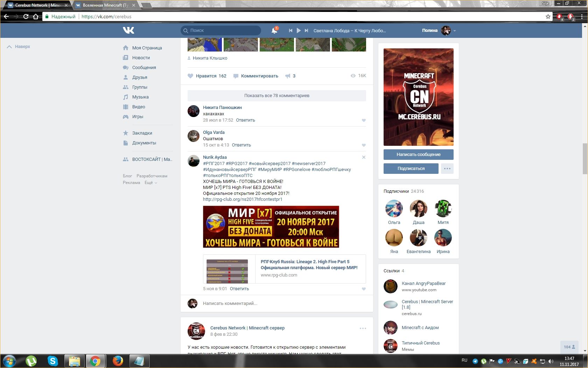This screenshot has width=588, height=368.
Task: Like Olga Varda's comment
Action: pyautogui.click(x=364, y=145)
